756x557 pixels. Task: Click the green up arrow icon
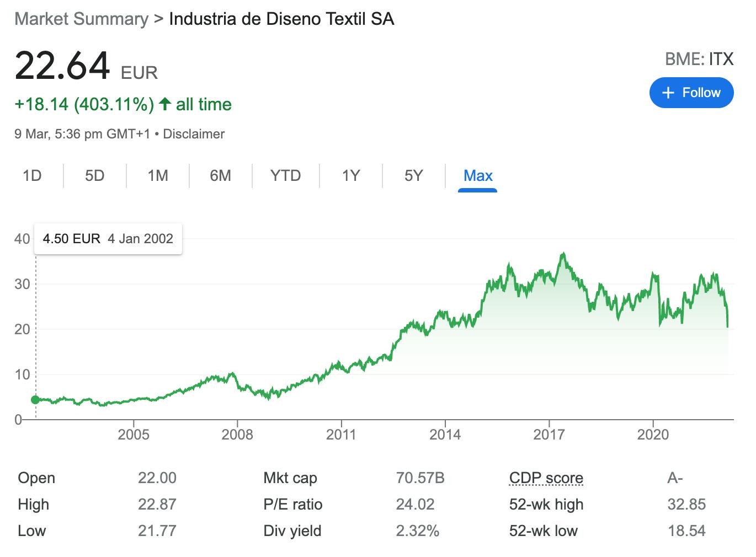164,104
